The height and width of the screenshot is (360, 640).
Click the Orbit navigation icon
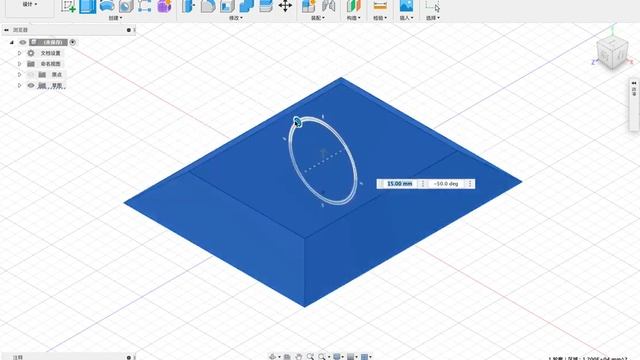273,357
